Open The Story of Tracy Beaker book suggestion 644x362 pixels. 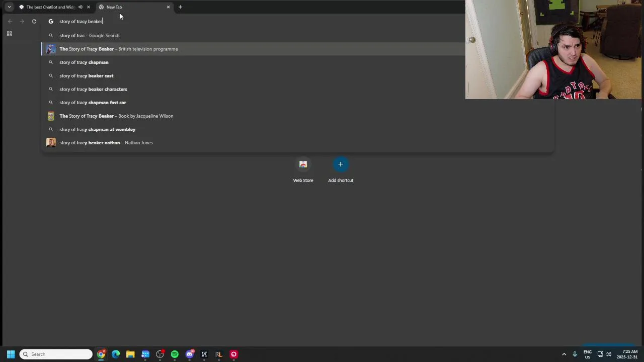point(297,116)
